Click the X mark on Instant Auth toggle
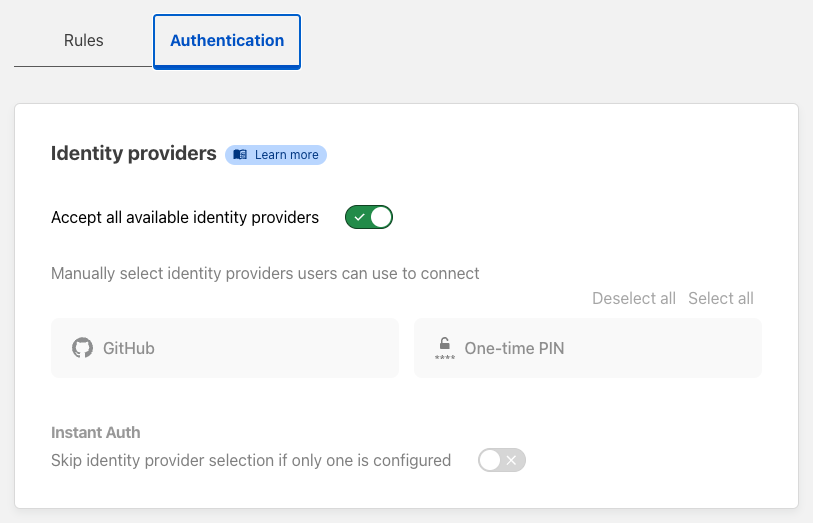Screen dimensions: 813x523 click(x=512, y=460)
